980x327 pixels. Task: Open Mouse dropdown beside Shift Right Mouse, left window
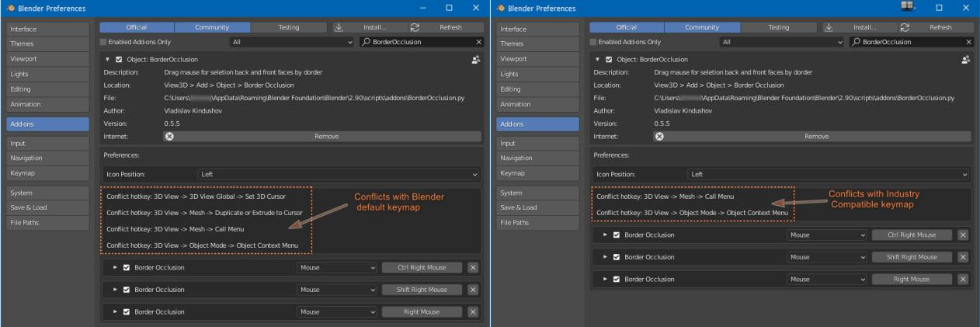337,290
